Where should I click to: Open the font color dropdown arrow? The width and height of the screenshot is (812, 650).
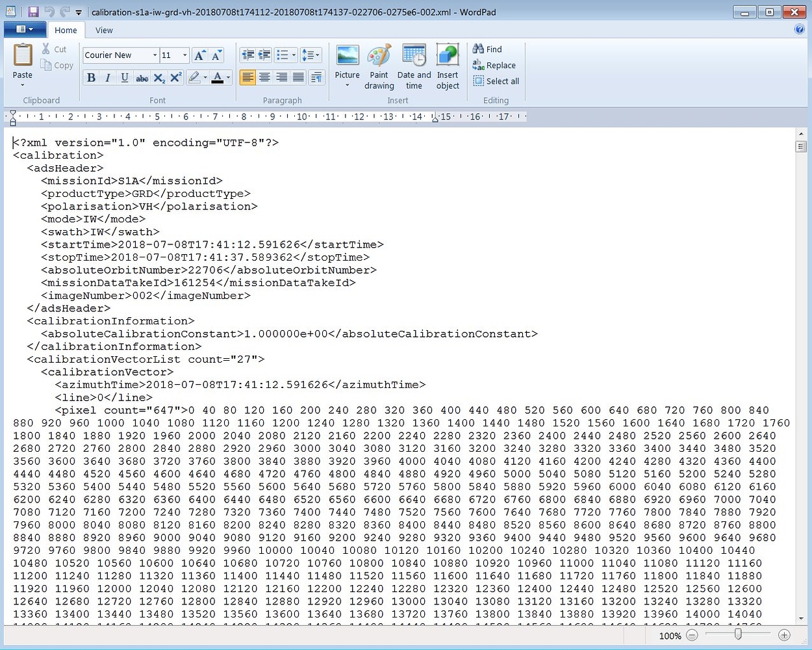pyautogui.click(x=228, y=78)
